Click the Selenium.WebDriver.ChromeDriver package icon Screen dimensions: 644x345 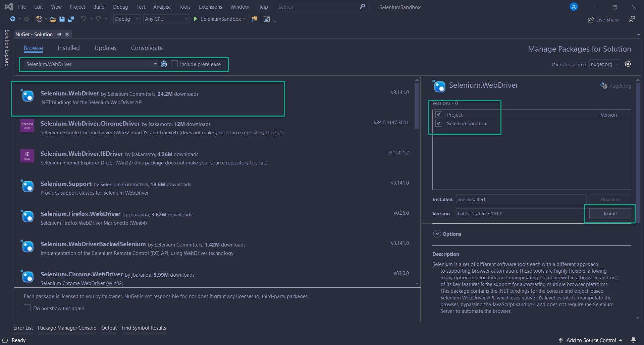click(x=27, y=126)
